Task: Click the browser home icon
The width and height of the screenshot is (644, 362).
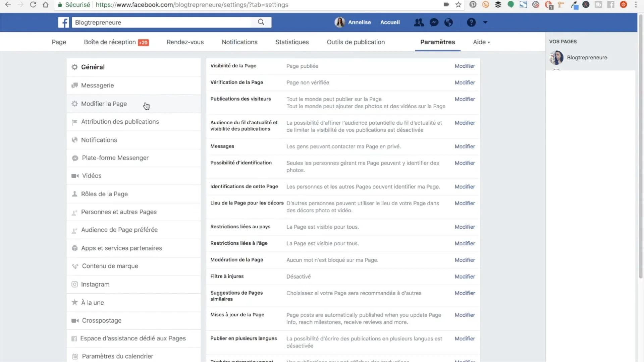Action: click(x=46, y=5)
